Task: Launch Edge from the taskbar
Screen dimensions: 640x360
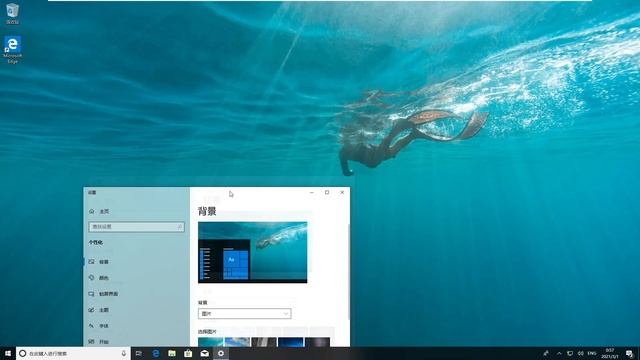Action: point(156,353)
